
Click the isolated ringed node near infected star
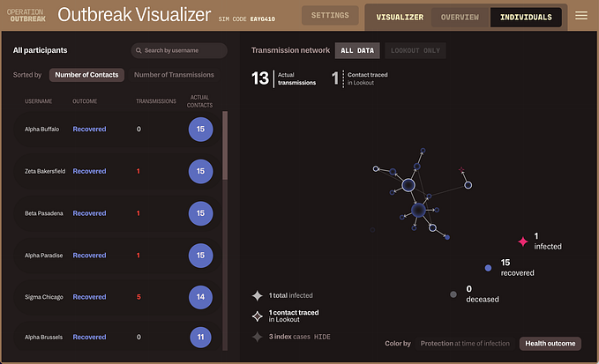click(x=468, y=185)
